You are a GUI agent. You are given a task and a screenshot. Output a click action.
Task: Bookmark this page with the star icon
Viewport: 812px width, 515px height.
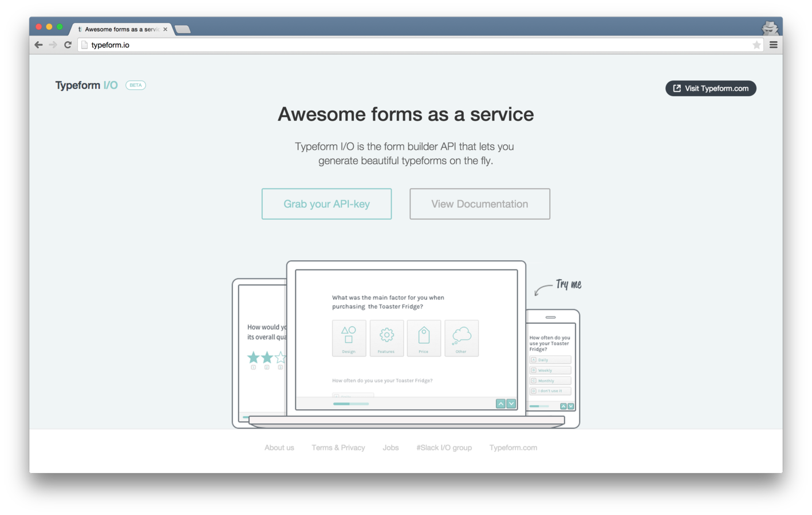(756, 45)
